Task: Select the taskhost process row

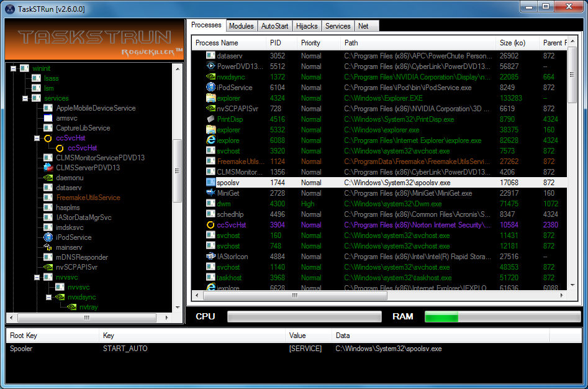Action: pyautogui.click(x=379, y=278)
